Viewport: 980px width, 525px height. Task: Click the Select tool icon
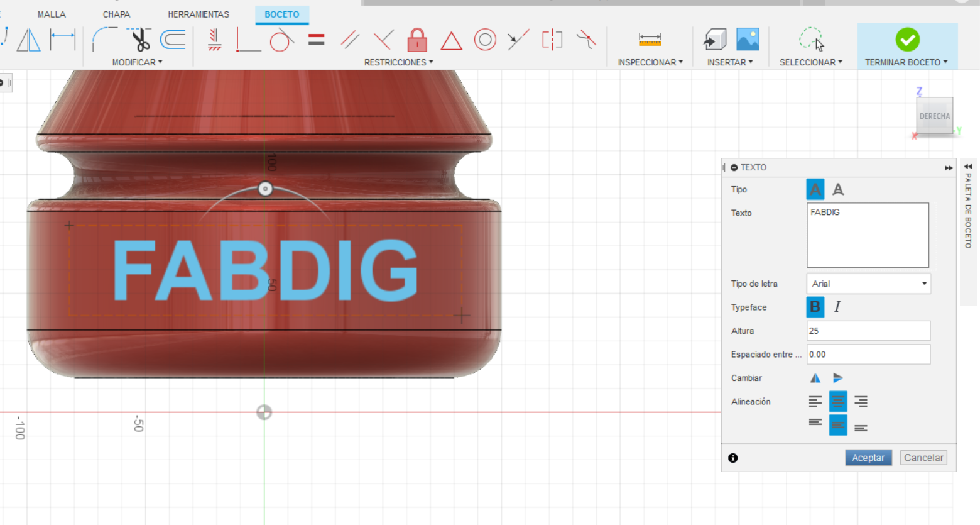click(x=811, y=39)
